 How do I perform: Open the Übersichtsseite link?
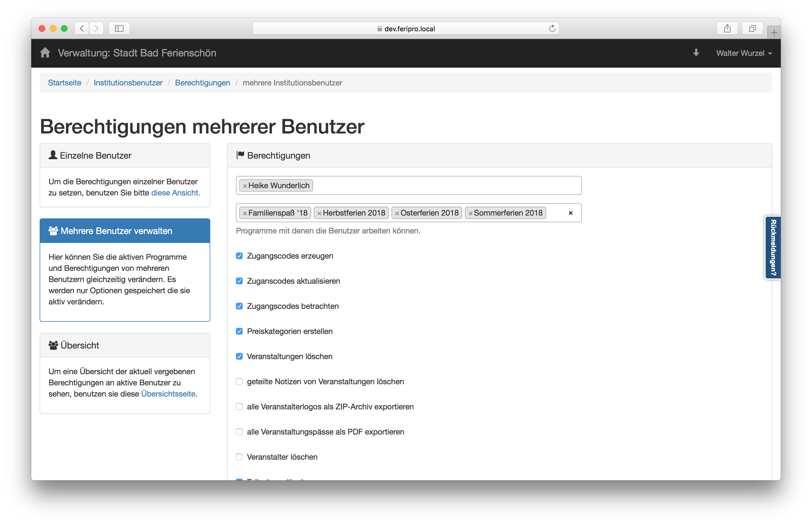click(168, 394)
